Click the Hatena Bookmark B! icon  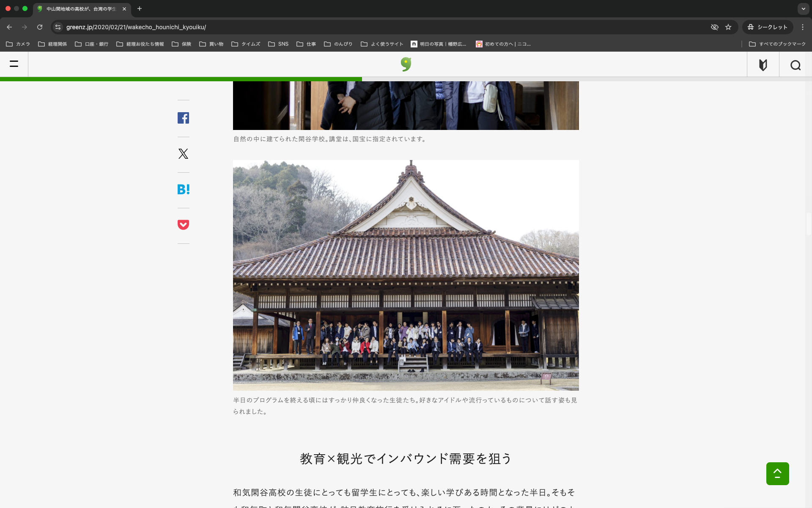coord(183,189)
